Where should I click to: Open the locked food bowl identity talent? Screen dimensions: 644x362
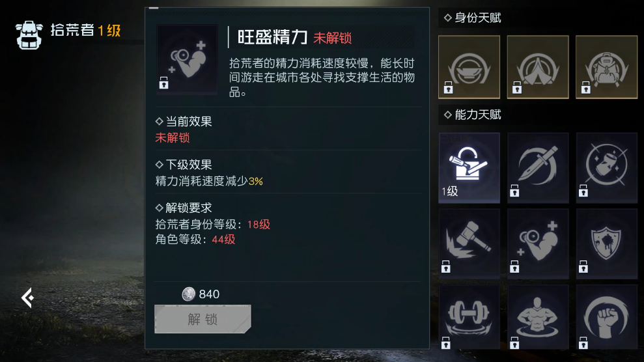[469, 67]
